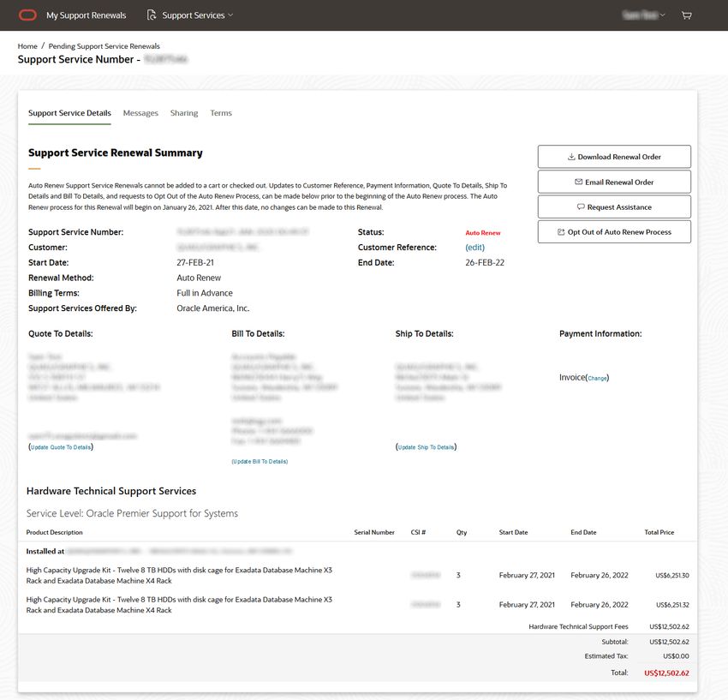Go to Home breadcrumb link
The height and width of the screenshot is (700, 728).
point(27,46)
